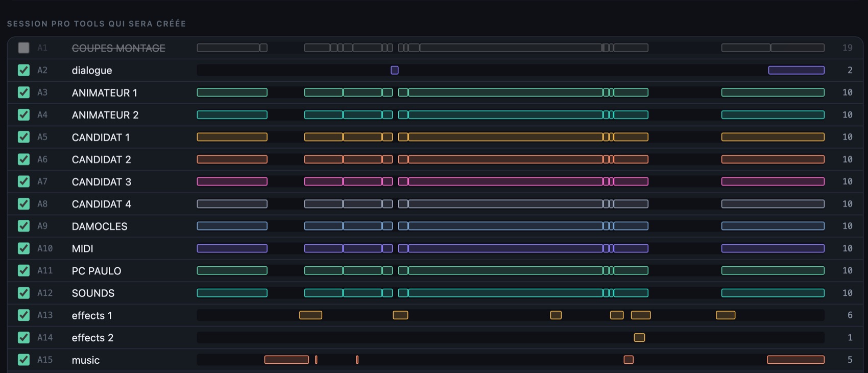Click the MIDI track name
Screen dimensions: 868x373
[82, 248]
